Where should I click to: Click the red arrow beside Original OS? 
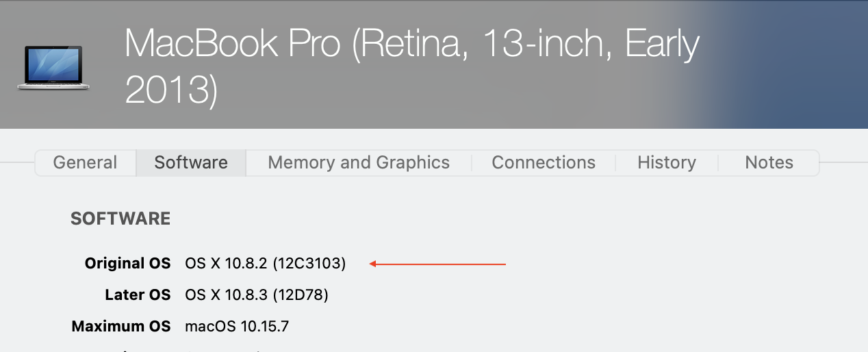pos(437,264)
